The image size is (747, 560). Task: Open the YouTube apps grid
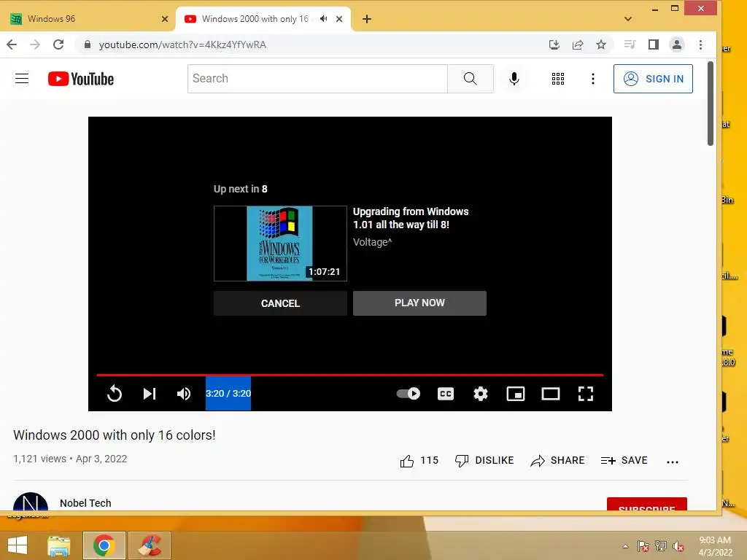click(558, 79)
